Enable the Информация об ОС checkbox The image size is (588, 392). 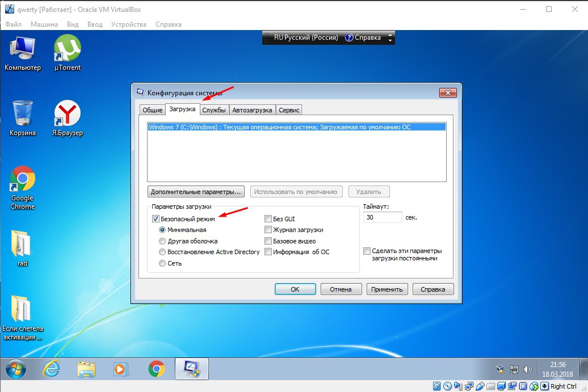268,252
